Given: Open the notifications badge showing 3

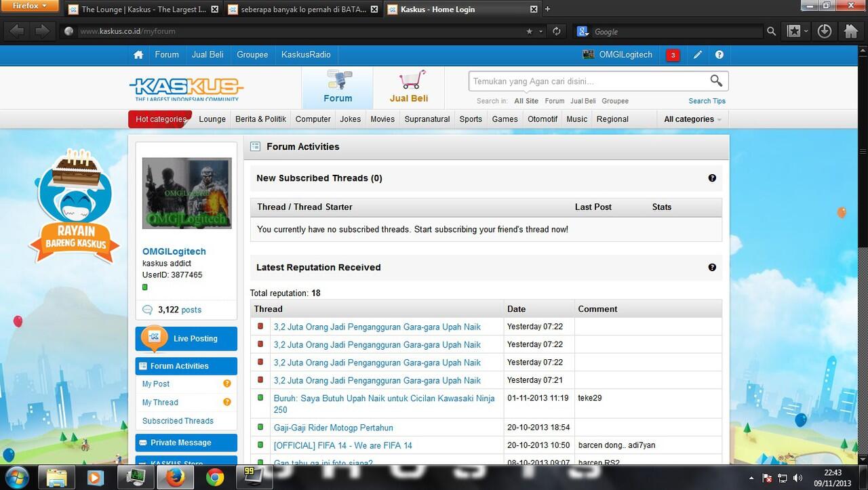Looking at the screenshot, I should (x=673, y=56).
